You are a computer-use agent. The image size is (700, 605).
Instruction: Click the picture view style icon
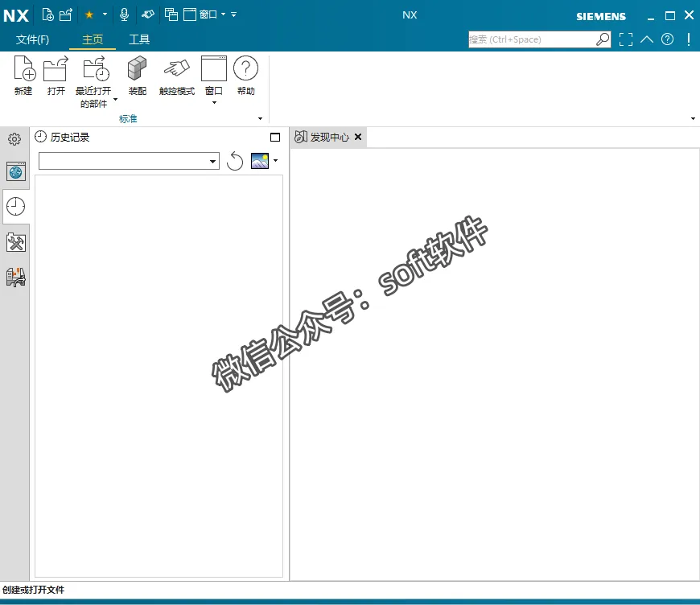pyautogui.click(x=260, y=161)
